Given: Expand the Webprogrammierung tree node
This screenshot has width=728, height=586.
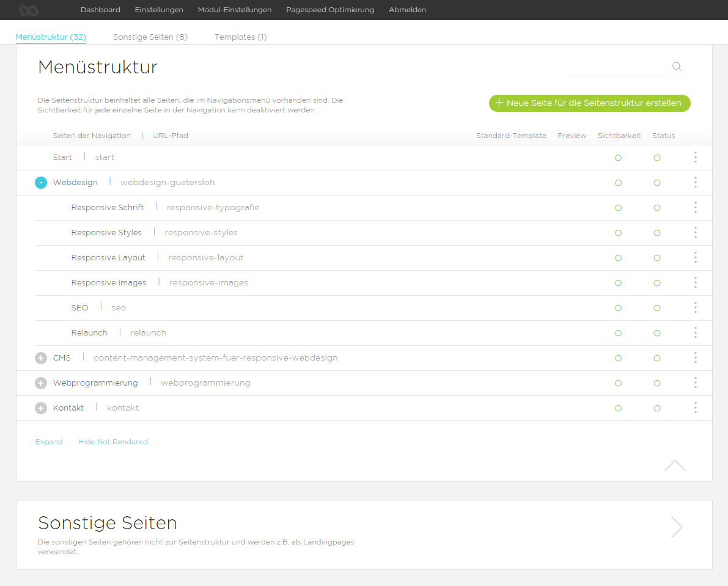Looking at the screenshot, I should pos(41,383).
